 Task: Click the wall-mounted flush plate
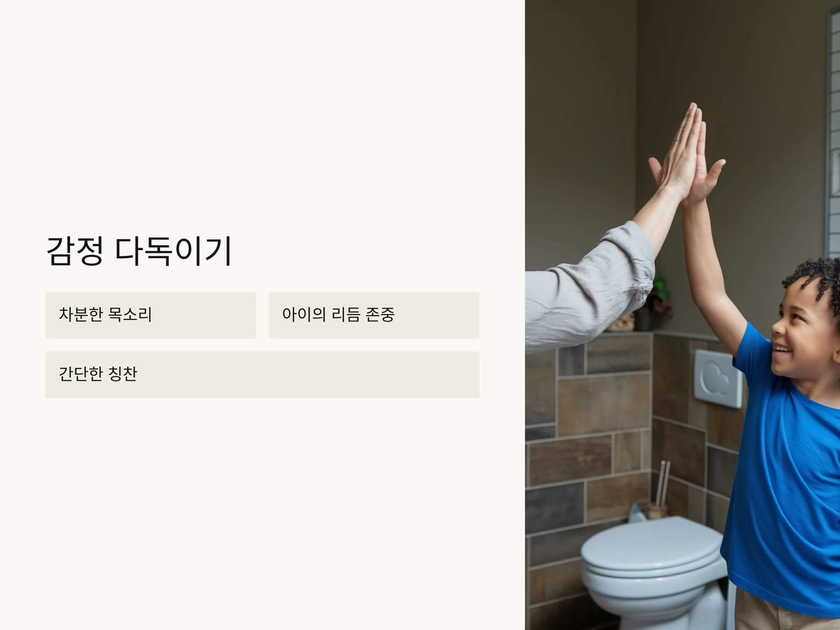click(718, 379)
